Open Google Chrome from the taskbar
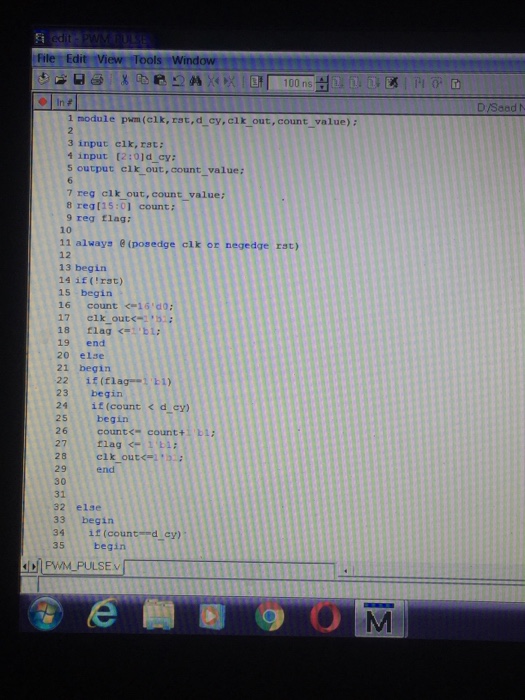Viewport: 525px width, 700px height. pos(269,616)
